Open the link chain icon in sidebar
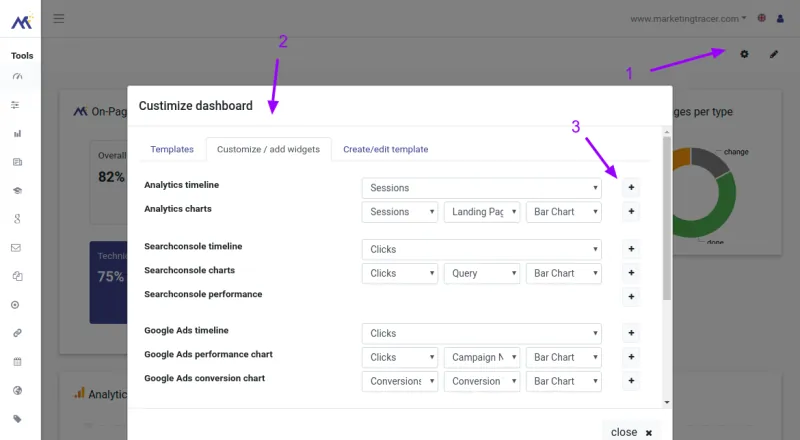This screenshot has height=440, width=800. click(17, 333)
